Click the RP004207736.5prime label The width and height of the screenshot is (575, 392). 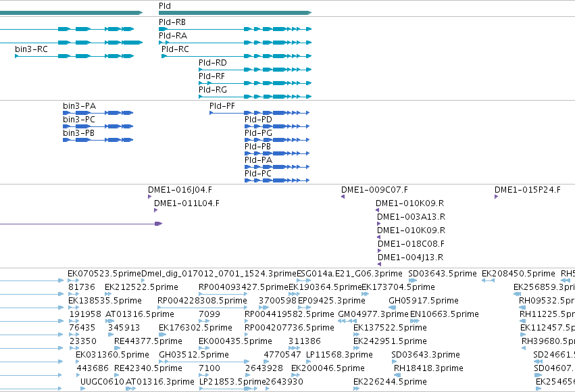coord(289,328)
